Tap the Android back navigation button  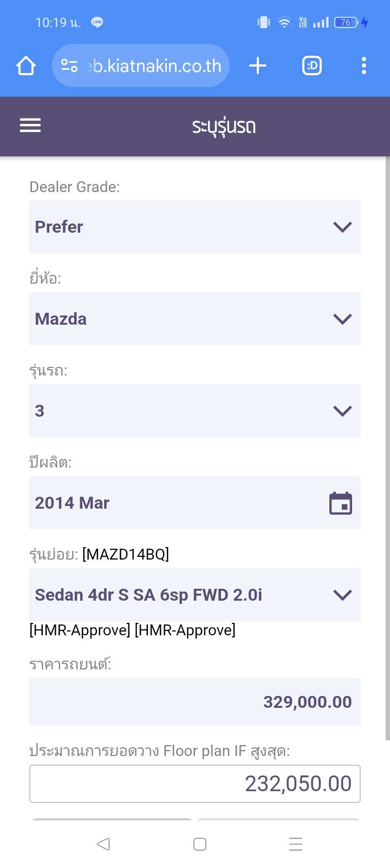(x=103, y=844)
